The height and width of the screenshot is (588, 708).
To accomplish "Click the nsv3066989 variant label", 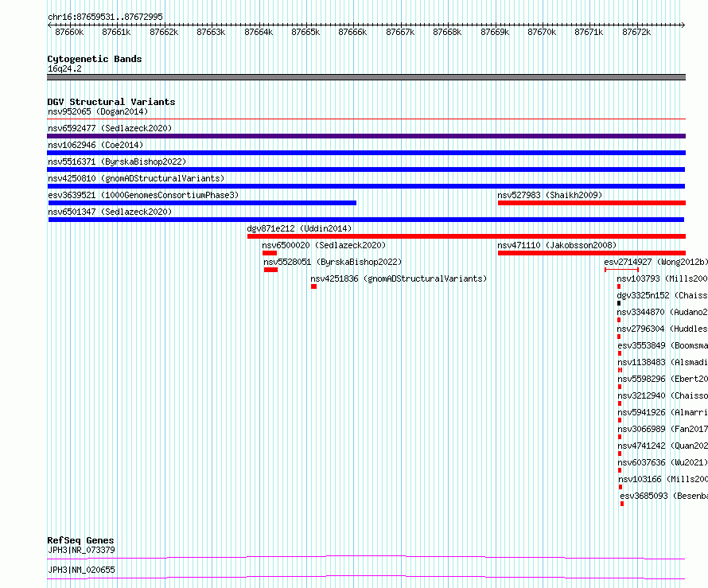I will (663, 429).
